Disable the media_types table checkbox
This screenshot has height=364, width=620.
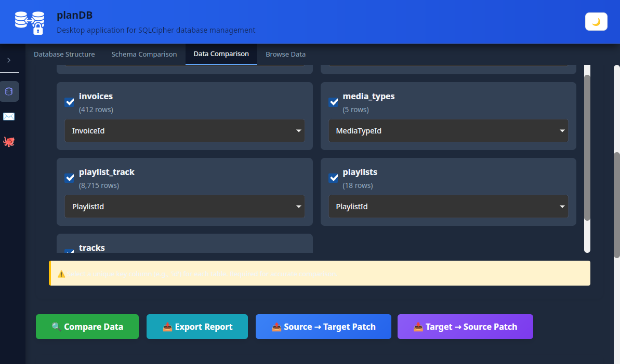click(x=333, y=102)
